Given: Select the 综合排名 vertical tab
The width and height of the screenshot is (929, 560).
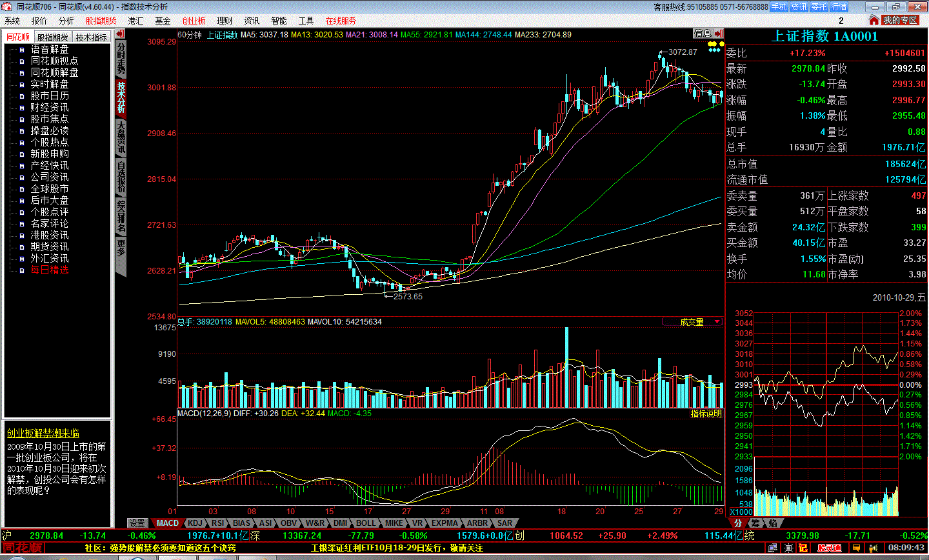Looking at the screenshot, I should pos(121,216).
